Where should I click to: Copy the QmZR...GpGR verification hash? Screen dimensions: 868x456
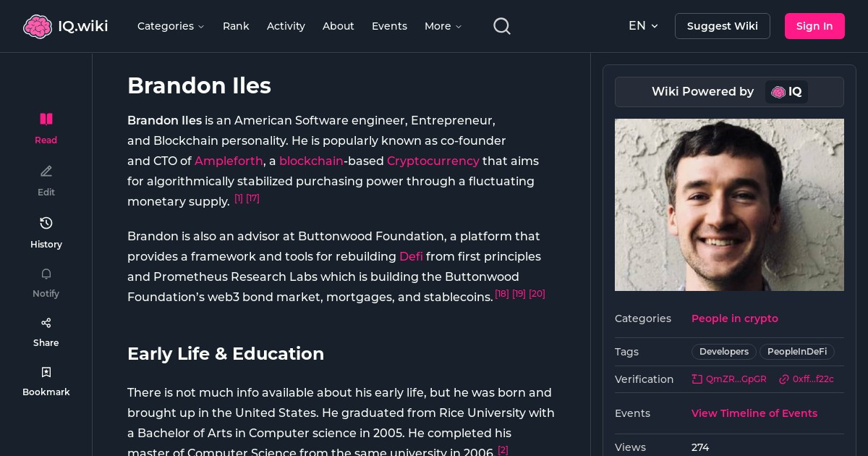click(729, 379)
